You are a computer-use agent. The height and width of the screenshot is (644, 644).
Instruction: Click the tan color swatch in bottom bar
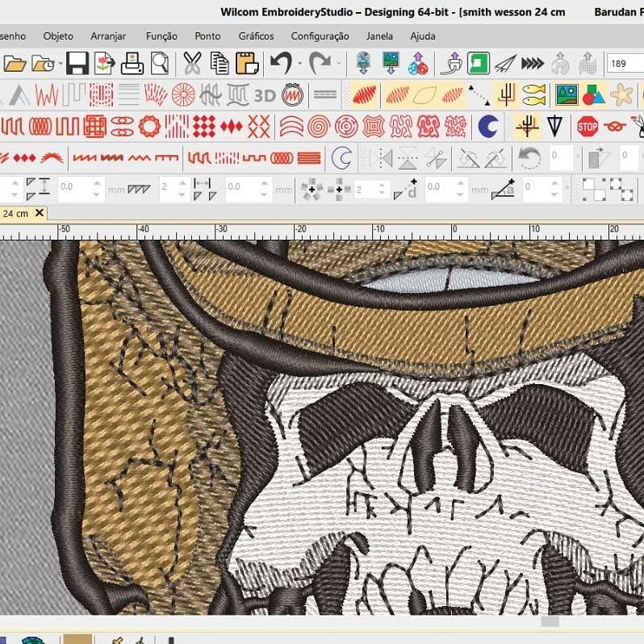click(x=77, y=638)
